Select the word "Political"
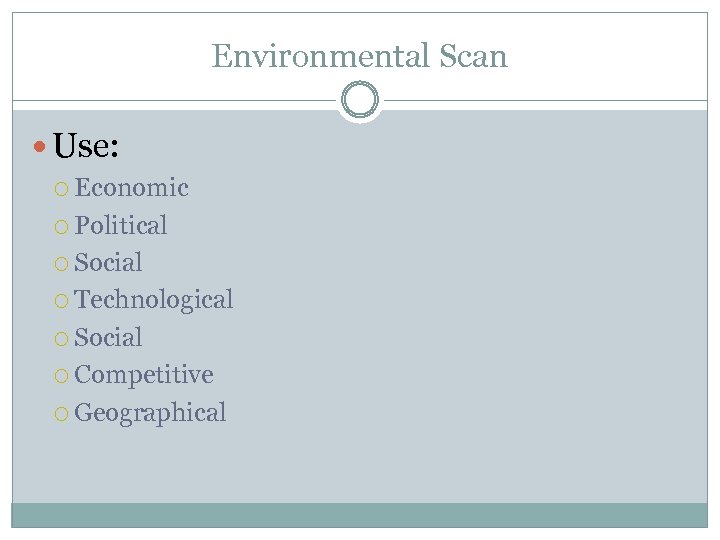720x540 pixels. [121, 225]
